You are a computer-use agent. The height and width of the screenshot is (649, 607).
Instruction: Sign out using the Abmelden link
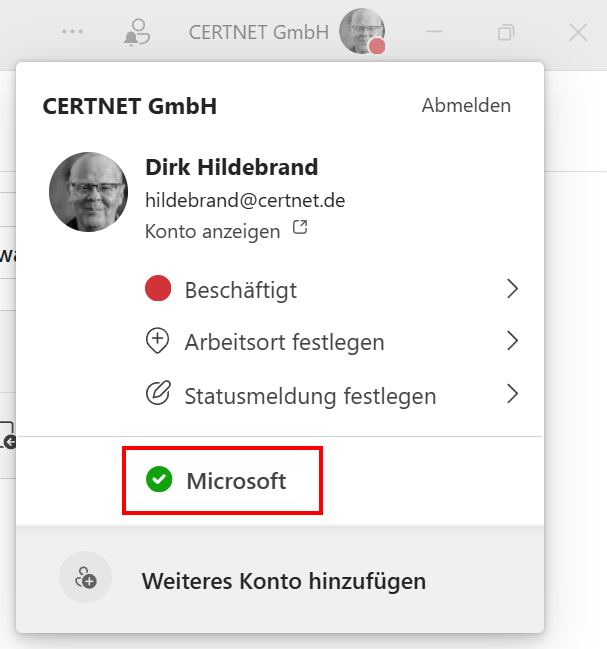(x=466, y=105)
